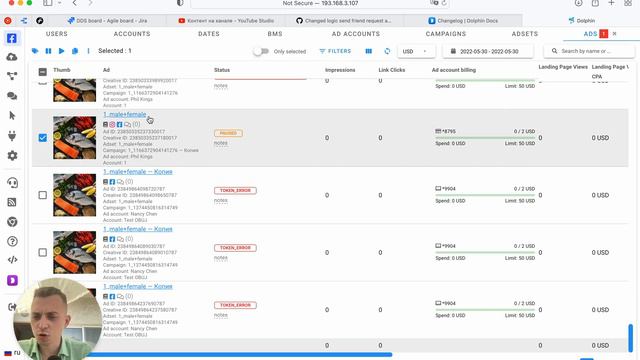Switch to the ACCOUNTS tab

click(x=132, y=34)
